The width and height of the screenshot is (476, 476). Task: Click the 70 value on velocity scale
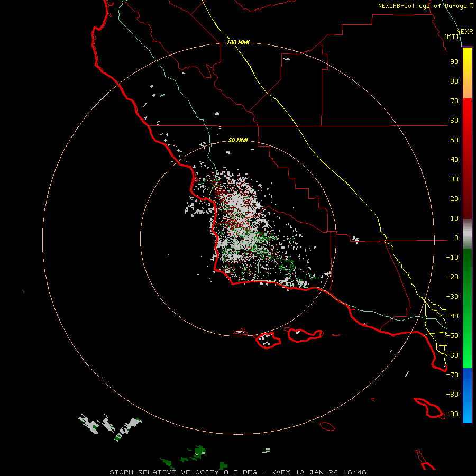[x=454, y=101]
